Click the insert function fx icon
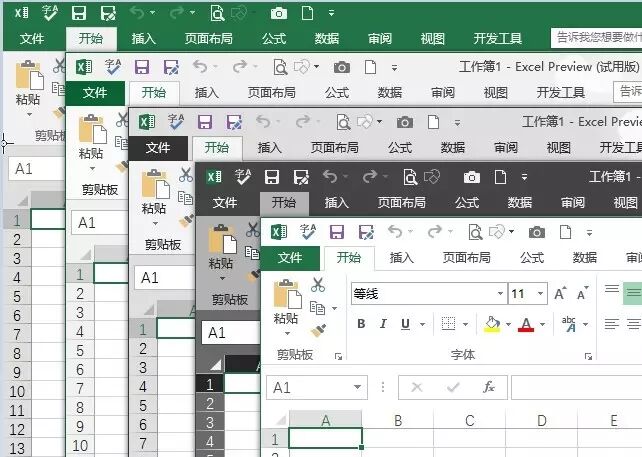 489,387
